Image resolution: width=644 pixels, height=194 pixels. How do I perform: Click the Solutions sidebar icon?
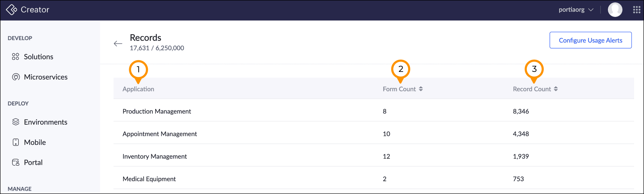coord(16,57)
